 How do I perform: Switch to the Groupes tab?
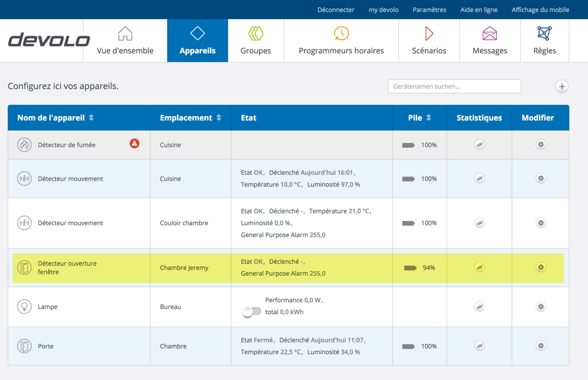[256, 41]
